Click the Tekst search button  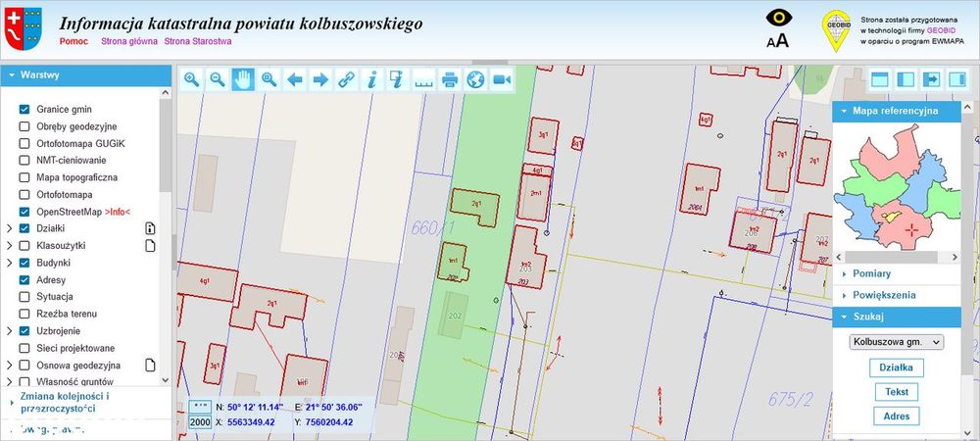pos(897,392)
